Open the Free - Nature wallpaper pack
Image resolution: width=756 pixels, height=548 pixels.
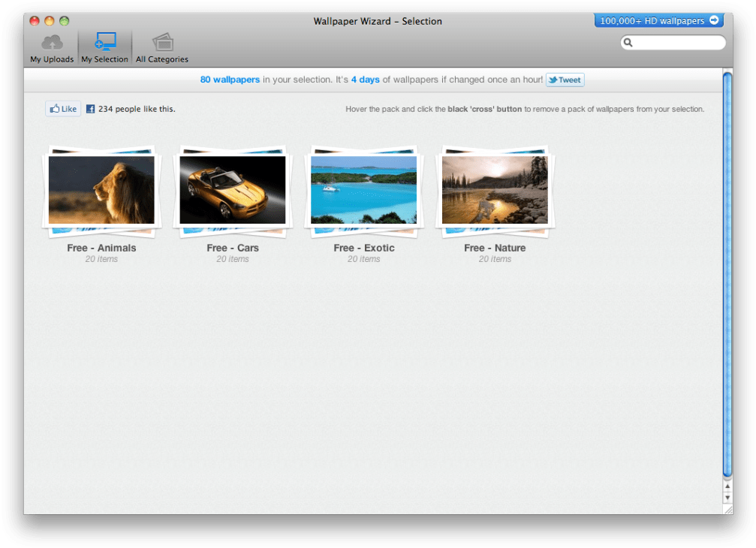[495, 189]
